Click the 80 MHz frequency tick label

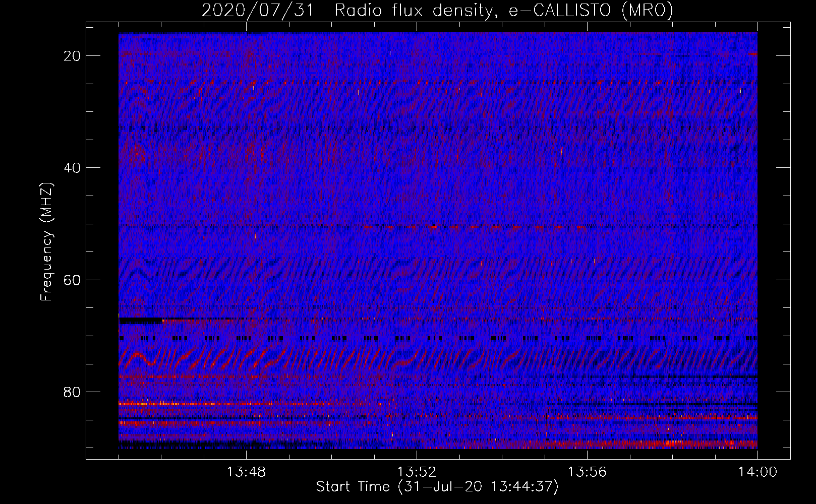(73, 392)
